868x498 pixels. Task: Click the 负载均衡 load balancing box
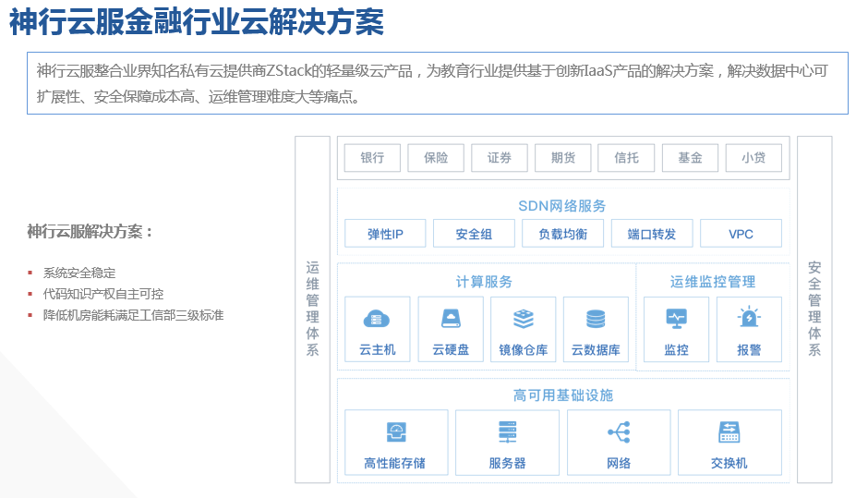[x=562, y=234]
